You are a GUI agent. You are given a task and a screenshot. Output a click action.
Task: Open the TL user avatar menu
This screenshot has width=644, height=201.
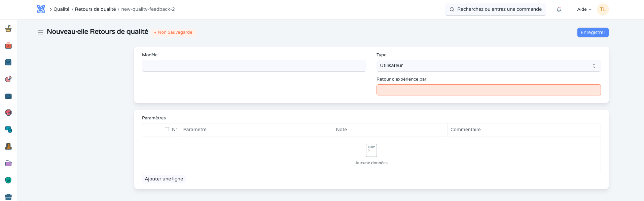(x=603, y=9)
